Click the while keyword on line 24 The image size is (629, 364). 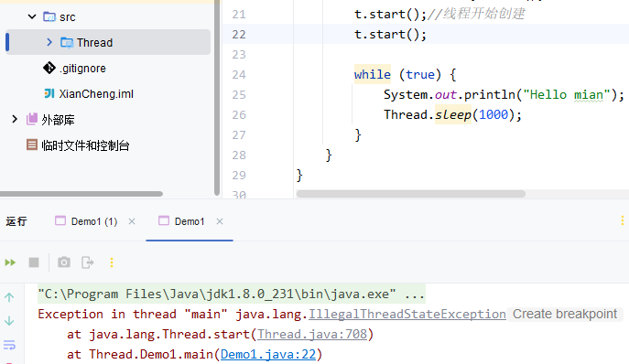(x=373, y=75)
